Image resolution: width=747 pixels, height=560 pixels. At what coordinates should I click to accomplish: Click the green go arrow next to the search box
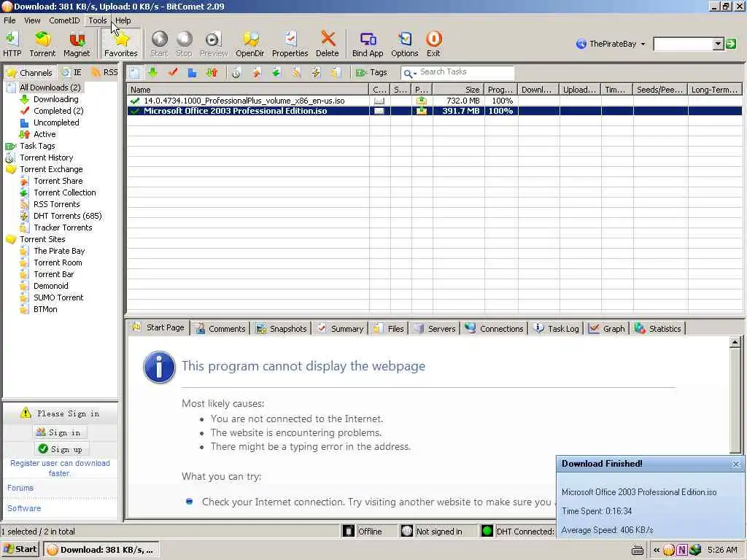(731, 44)
